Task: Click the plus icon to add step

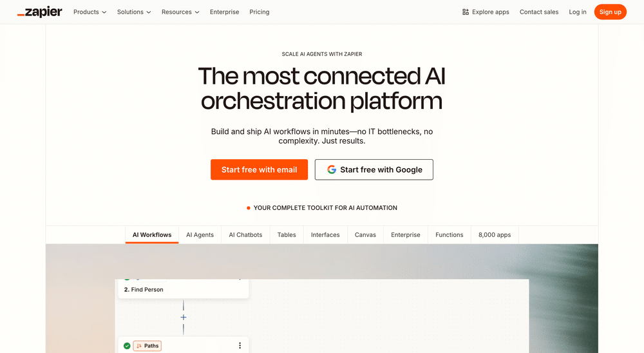Action: click(184, 317)
